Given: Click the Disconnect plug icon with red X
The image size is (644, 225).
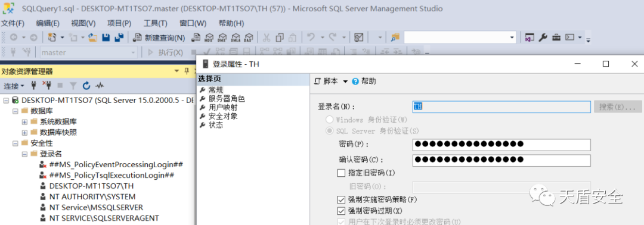Looking at the screenshot, I should click(47, 85).
